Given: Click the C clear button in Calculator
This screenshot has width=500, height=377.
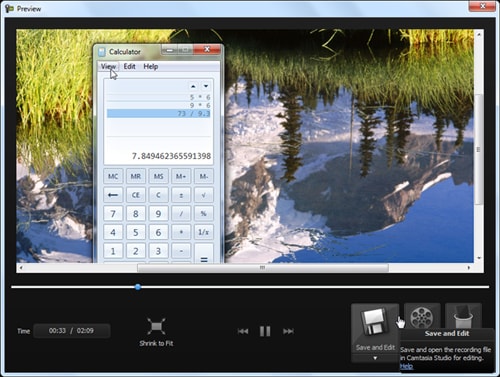Looking at the screenshot, I should click(158, 195).
